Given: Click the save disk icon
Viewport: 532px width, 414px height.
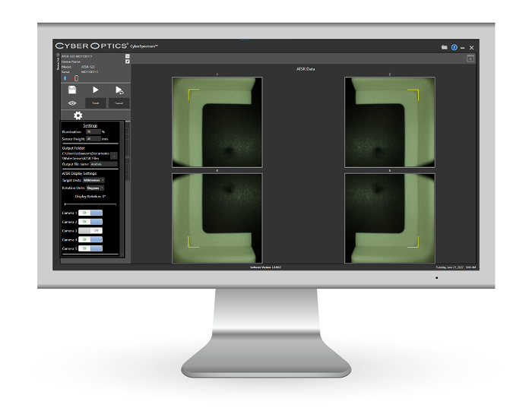Looking at the screenshot, I should pyautogui.click(x=72, y=90).
